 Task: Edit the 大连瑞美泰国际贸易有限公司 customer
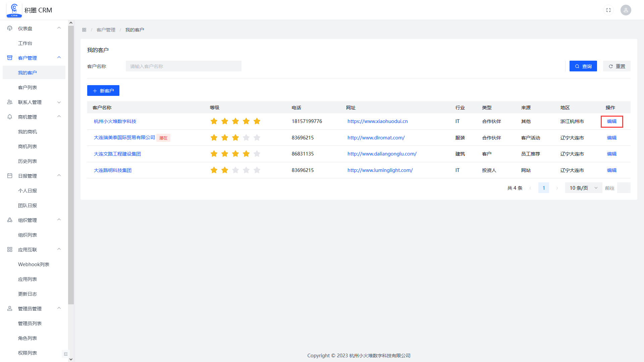(x=611, y=138)
